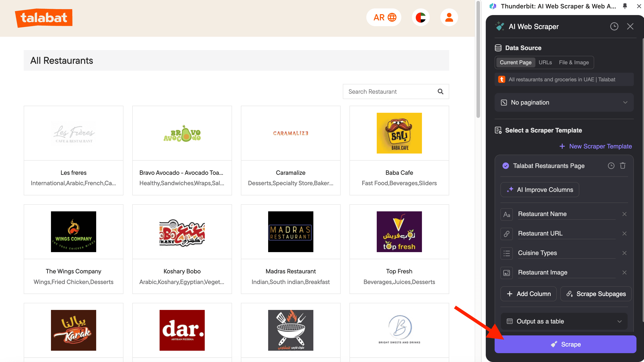This screenshot has width=644, height=362.
Task: Open the user account profile icon
Action: click(x=449, y=18)
